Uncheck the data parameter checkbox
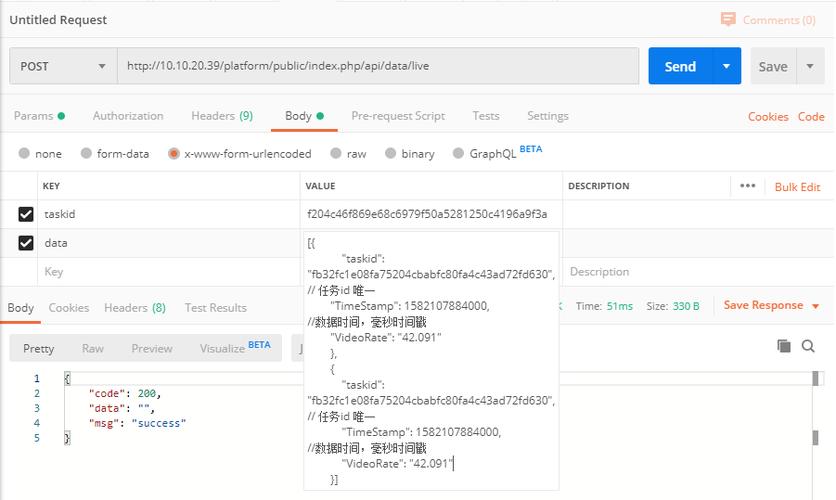The height and width of the screenshot is (500, 836). pyautogui.click(x=26, y=243)
